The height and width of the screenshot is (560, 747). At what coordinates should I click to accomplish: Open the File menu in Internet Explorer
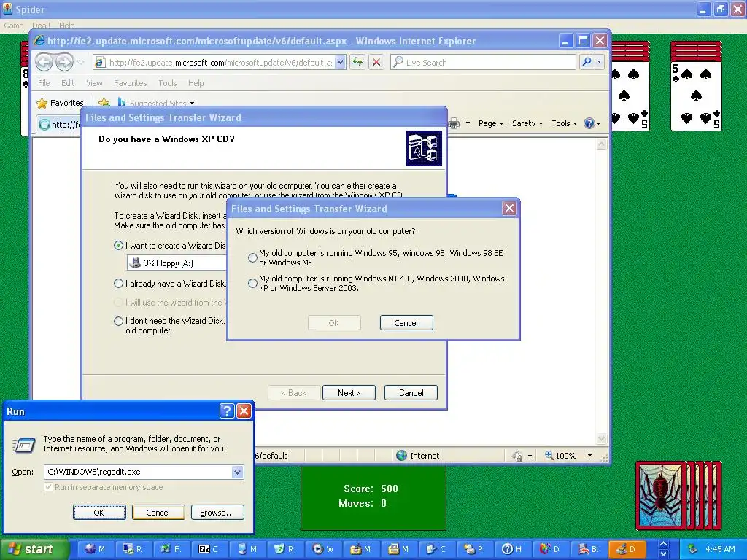44,83
